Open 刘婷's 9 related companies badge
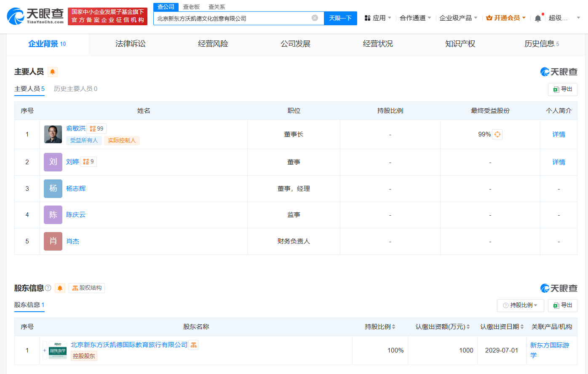The height and width of the screenshot is (374, 588). 88,162
